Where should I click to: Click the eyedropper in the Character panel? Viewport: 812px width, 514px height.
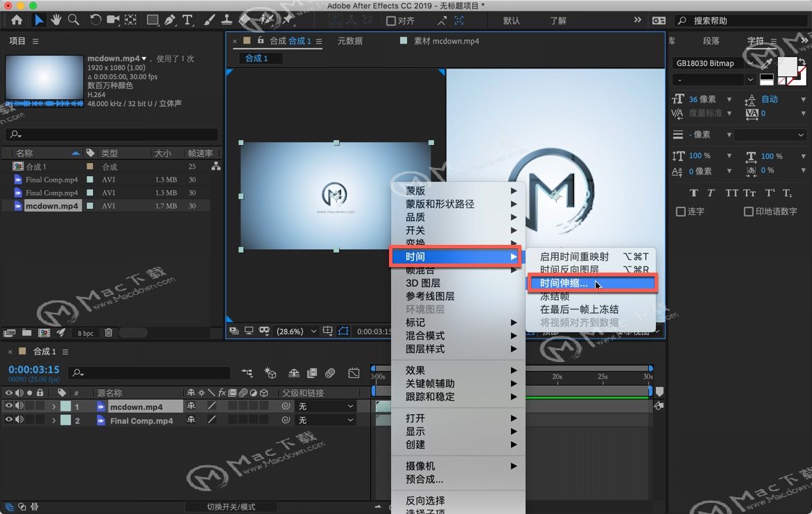(766, 63)
